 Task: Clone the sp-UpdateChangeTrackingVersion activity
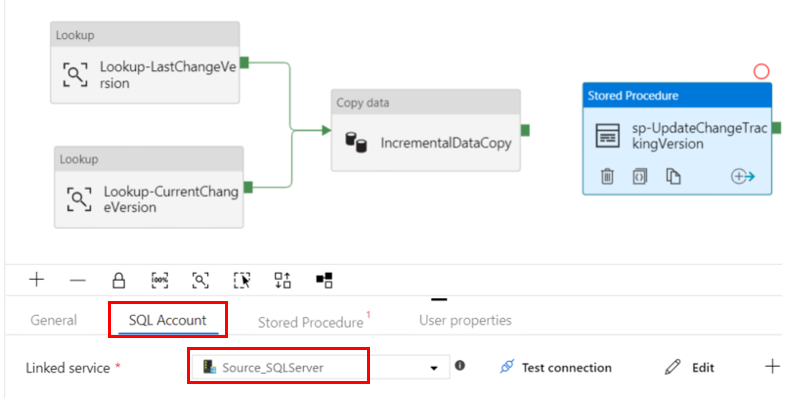[x=673, y=177]
